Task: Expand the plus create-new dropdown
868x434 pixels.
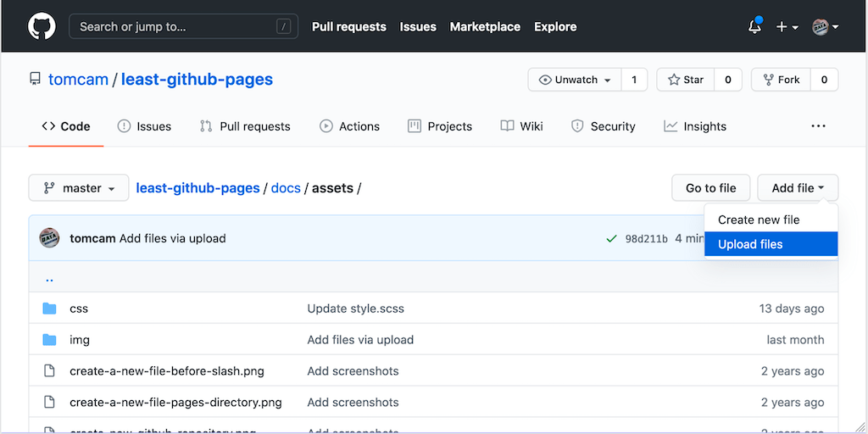Action: click(787, 27)
